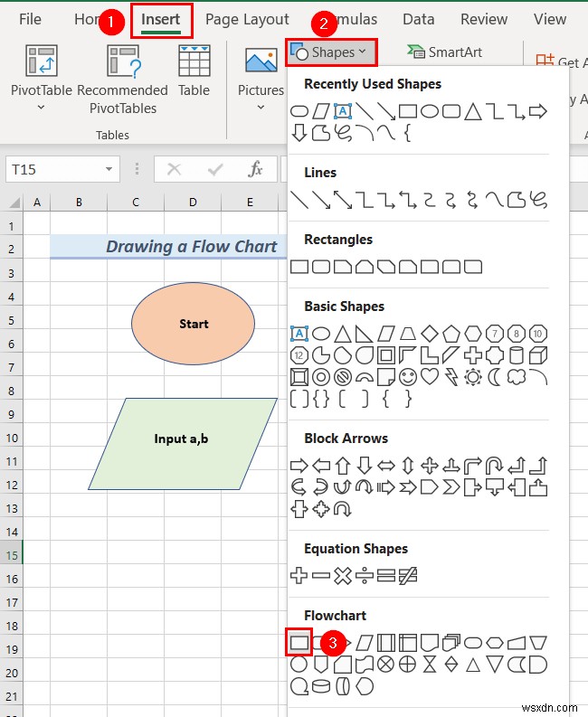Select Dodecagon shape labeled 12

[x=299, y=355]
